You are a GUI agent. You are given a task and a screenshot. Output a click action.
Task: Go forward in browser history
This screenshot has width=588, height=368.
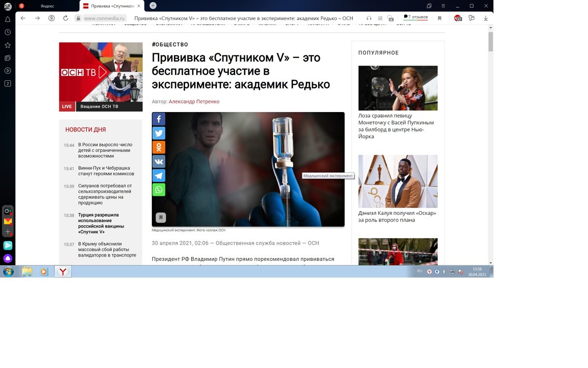click(x=37, y=18)
